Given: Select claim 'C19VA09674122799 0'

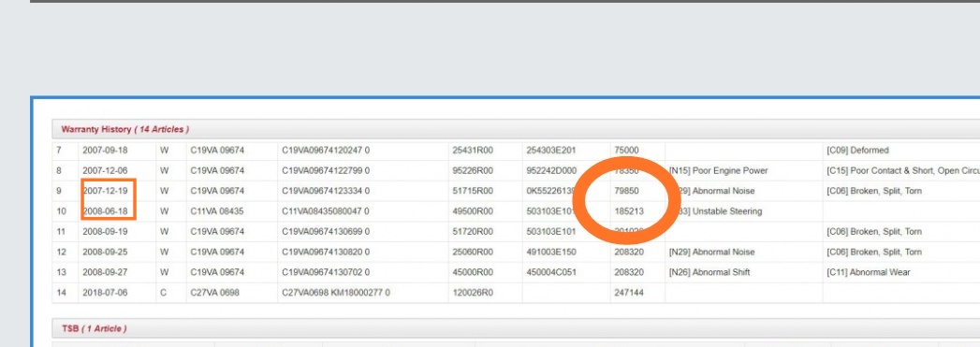Looking at the screenshot, I should pyautogui.click(x=326, y=171).
